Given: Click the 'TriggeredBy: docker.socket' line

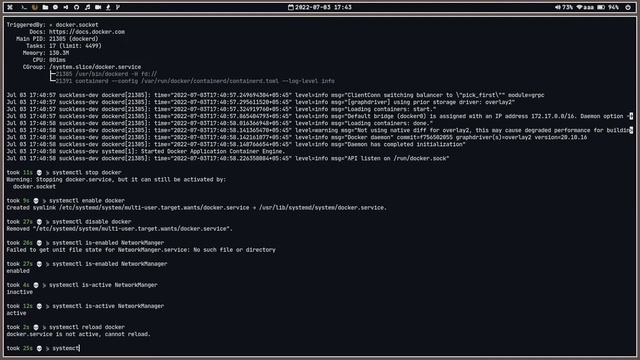Looking at the screenshot, I should (x=52, y=25).
